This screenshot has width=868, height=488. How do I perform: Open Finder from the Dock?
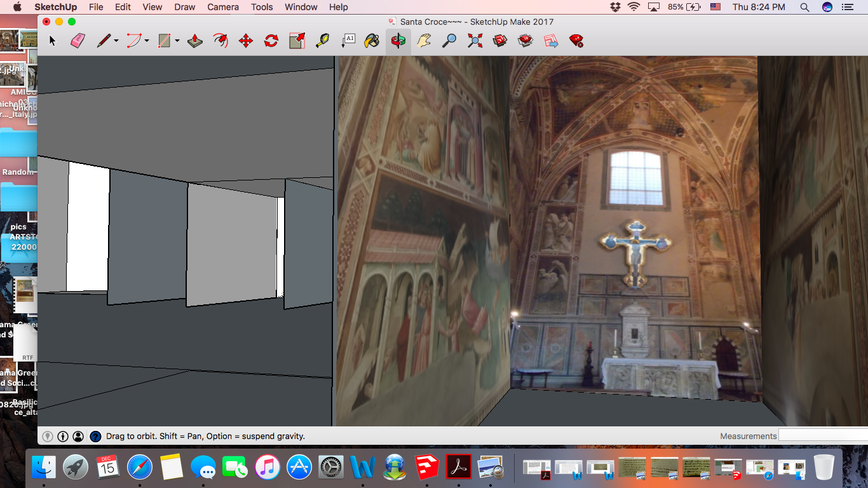[44, 468]
